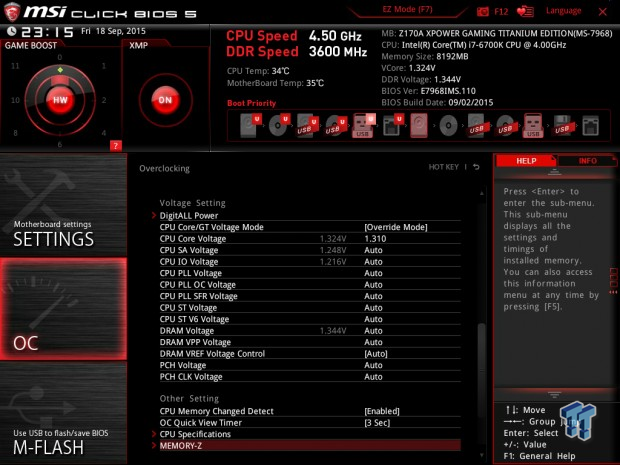This screenshot has width=620, height=465.
Task: Open the M-FLASH section
Action: (x=63, y=413)
